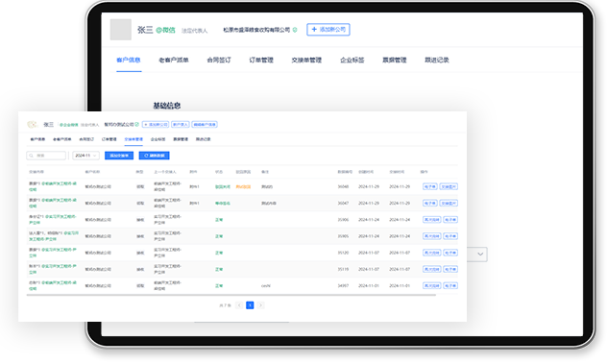Image resolution: width=607 pixels, height=364 pixels.
Task: Click the first action button in the 36048 row
Action: pyautogui.click(x=429, y=186)
